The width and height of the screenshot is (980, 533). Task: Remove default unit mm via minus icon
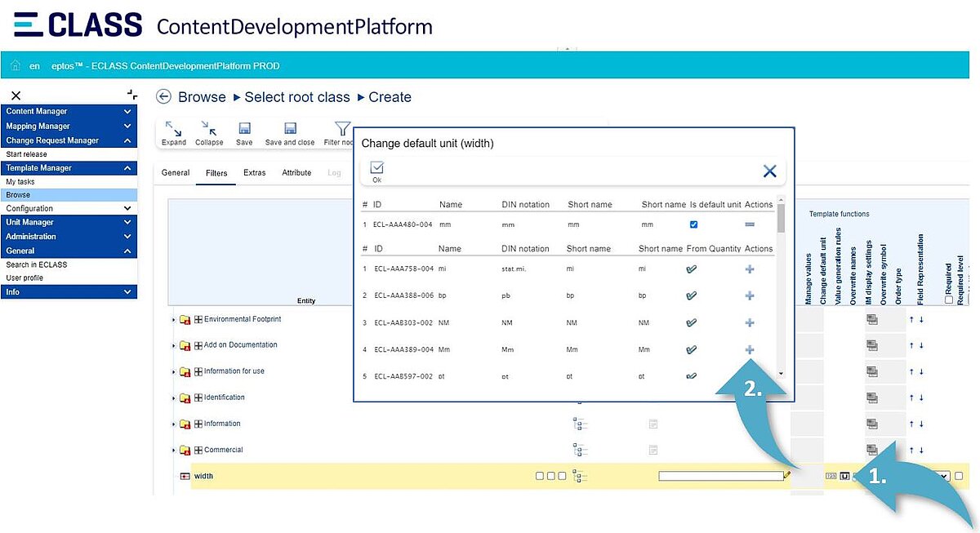pyautogui.click(x=750, y=224)
